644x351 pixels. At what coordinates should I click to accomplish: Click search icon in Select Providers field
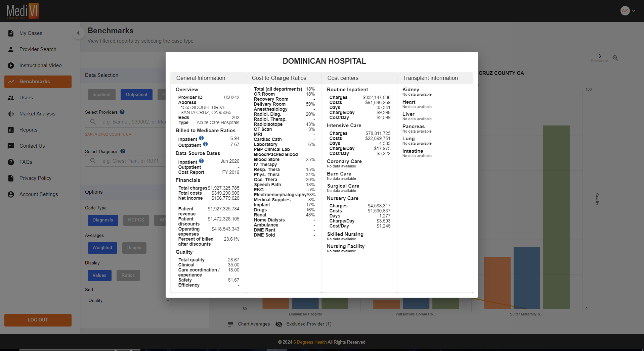[93, 122]
